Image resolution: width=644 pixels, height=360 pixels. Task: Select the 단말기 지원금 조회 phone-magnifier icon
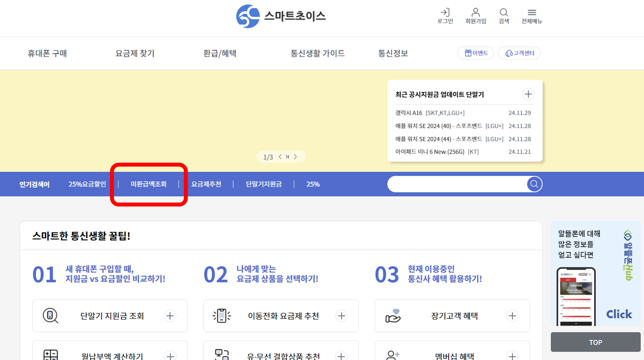(50, 316)
